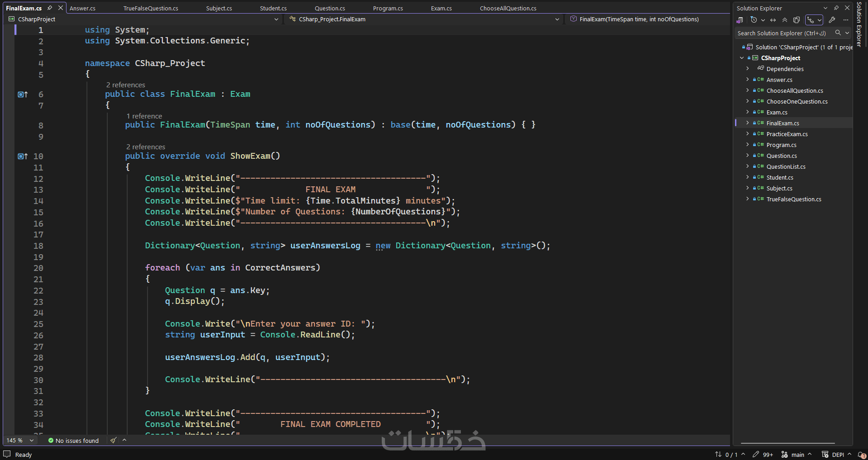Switch to the Question.cs tab

click(x=330, y=8)
